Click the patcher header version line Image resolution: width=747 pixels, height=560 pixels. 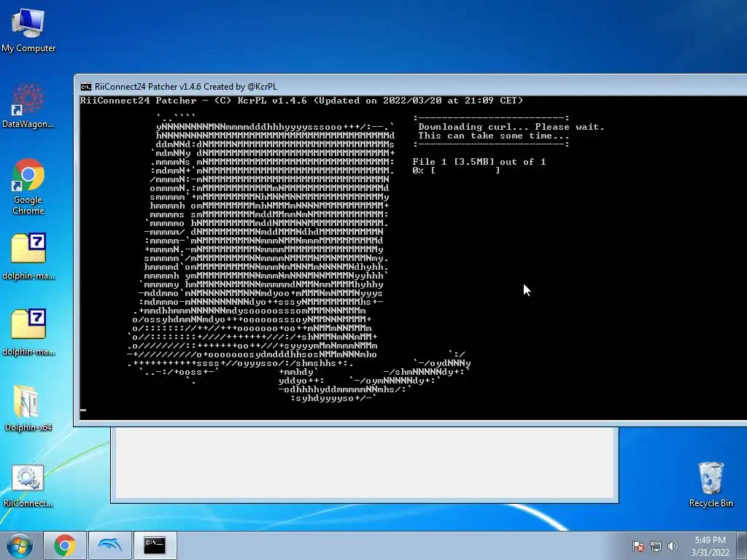301,101
